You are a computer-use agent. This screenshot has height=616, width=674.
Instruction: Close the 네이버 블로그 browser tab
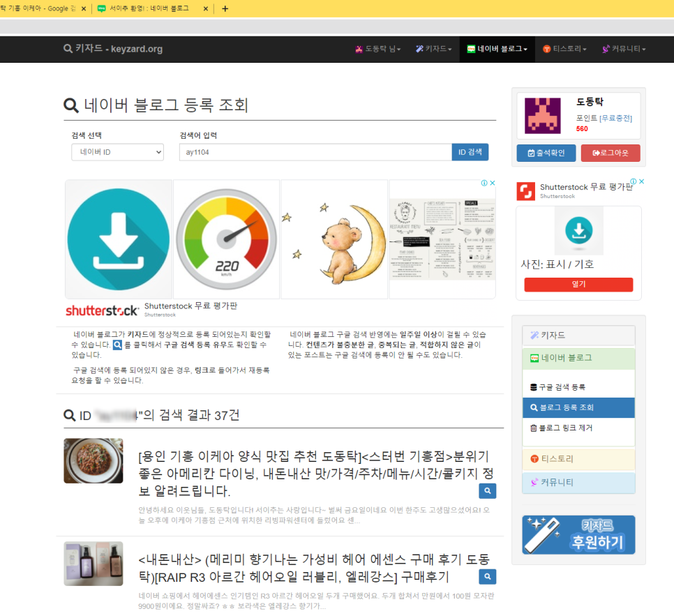tap(205, 8)
